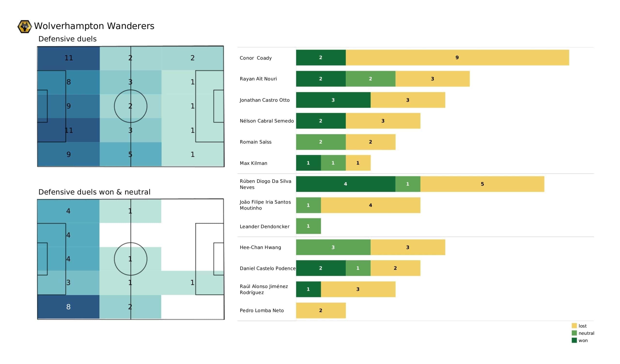Select Conor Coady's lost duels bar
Viewport: 620px width, 364px height.
coord(457,58)
